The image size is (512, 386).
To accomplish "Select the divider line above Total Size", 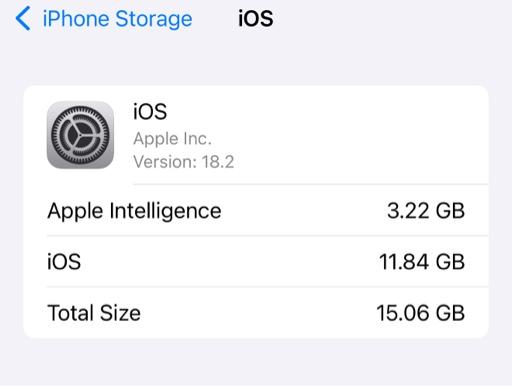I will [x=267, y=287].
